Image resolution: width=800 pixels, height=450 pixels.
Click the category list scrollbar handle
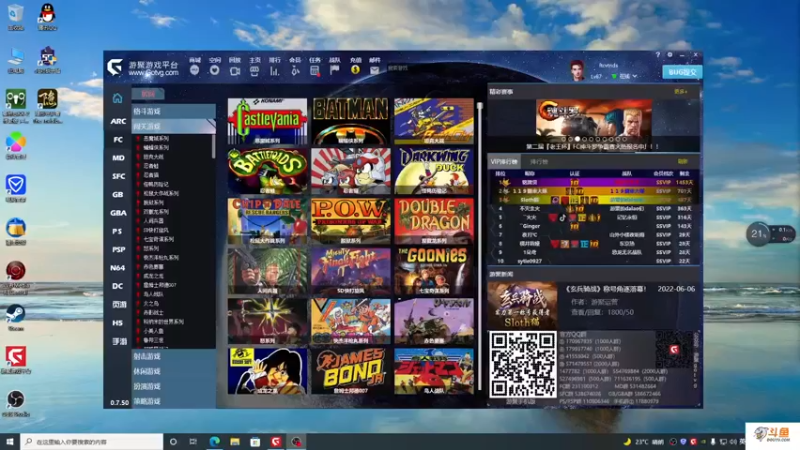click(x=213, y=145)
